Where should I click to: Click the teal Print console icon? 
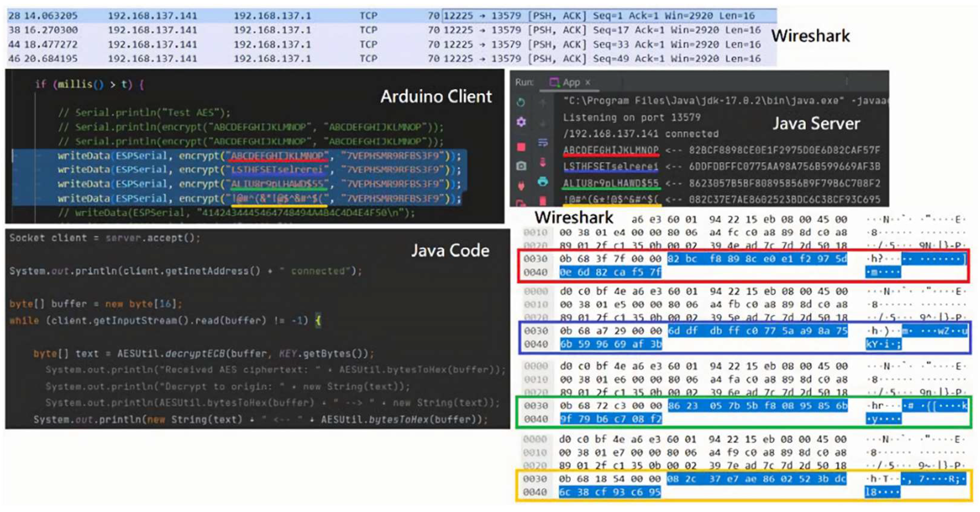point(543,182)
